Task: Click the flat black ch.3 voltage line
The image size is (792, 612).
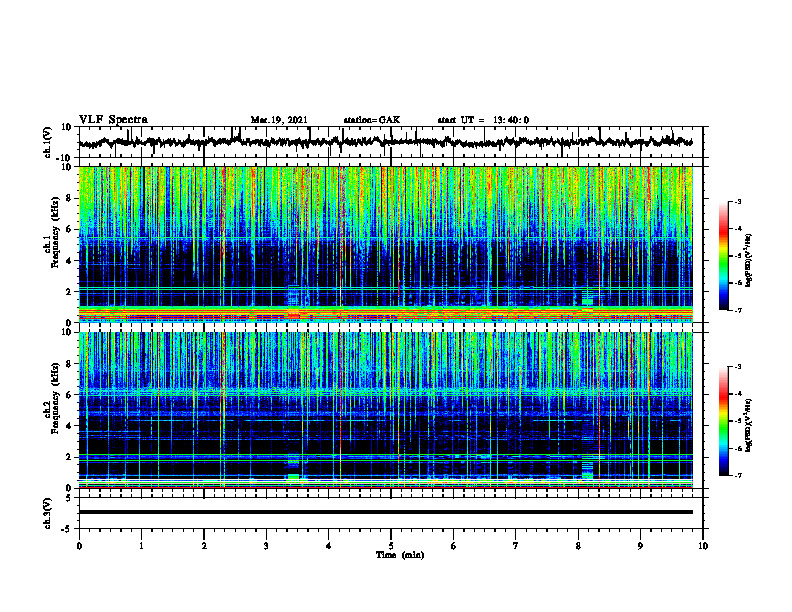Action: 385,512
